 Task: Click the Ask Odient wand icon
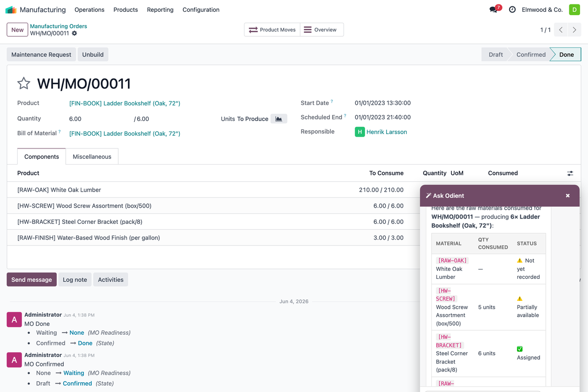(429, 196)
